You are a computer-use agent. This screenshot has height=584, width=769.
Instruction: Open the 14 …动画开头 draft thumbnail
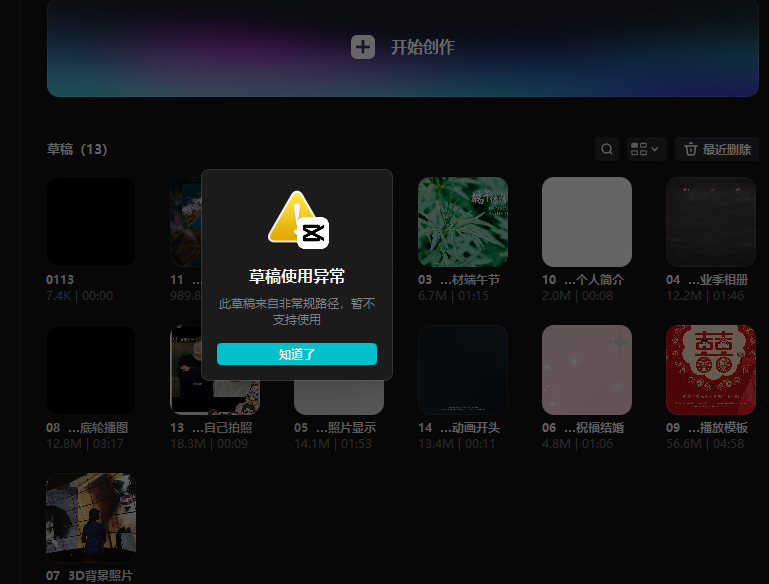pyautogui.click(x=462, y=370)
